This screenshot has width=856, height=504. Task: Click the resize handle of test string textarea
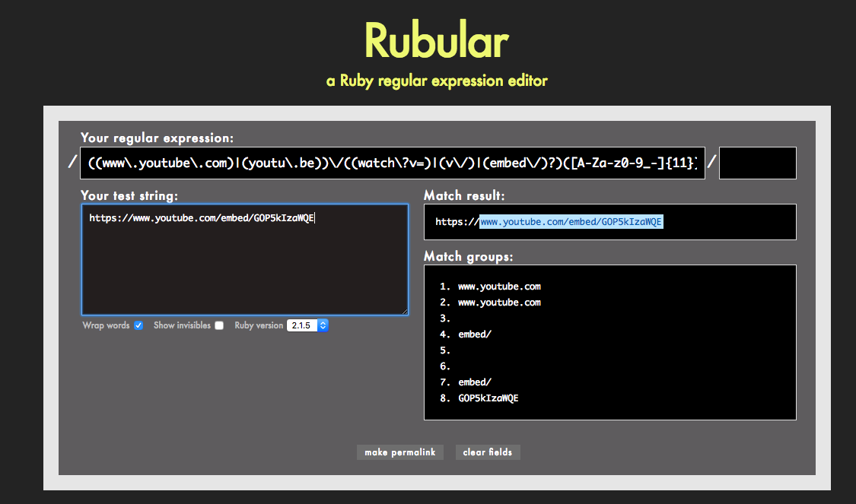point(405,312)
